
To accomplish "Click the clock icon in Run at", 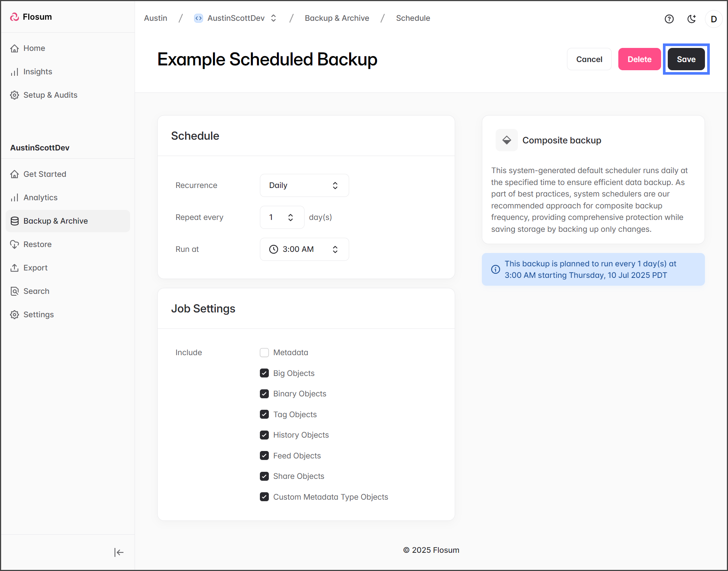I will tap(274, 249).
